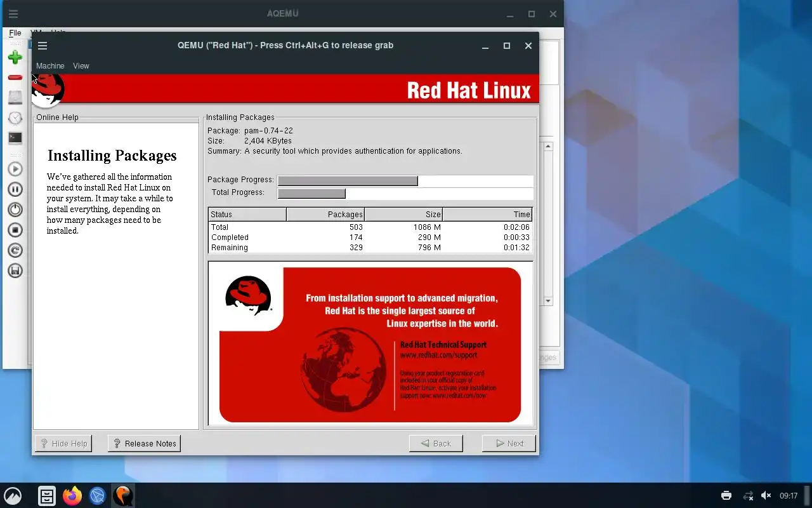Open the AQEMU hamburger menu
This screenshot has width=812, height=508.
13,14
